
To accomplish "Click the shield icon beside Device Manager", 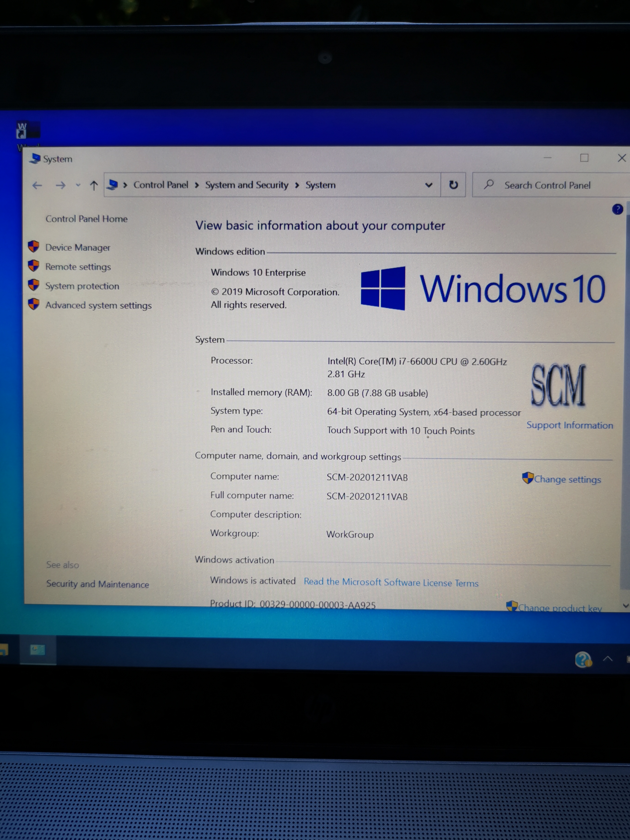I will click(x=33, y=246).
